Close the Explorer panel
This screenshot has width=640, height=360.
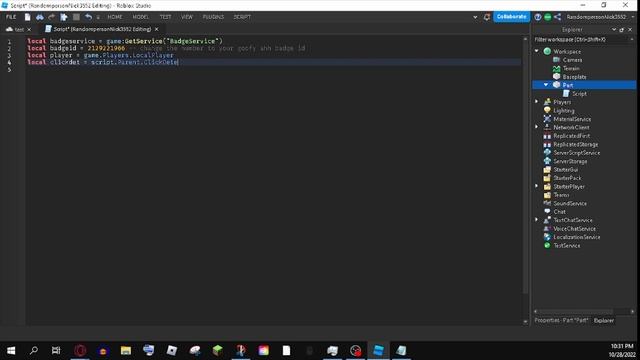point(630,30)
